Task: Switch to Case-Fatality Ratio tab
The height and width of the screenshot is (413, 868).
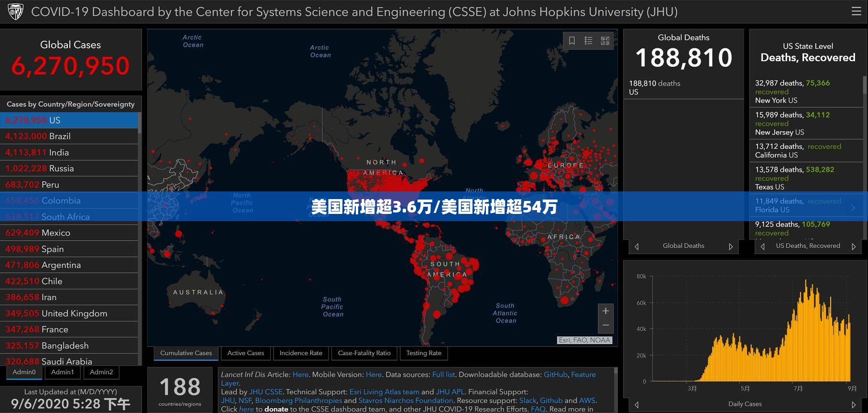Action: 364,353
